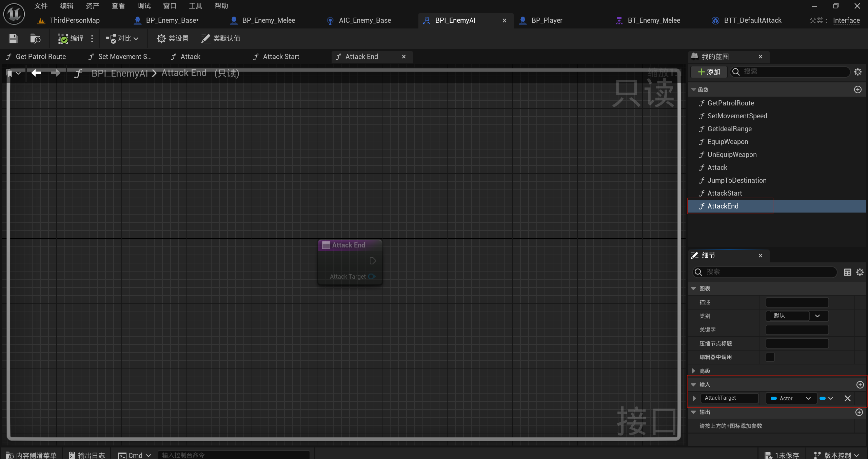Expand the AttackTarget parameter row

[694, 398]
